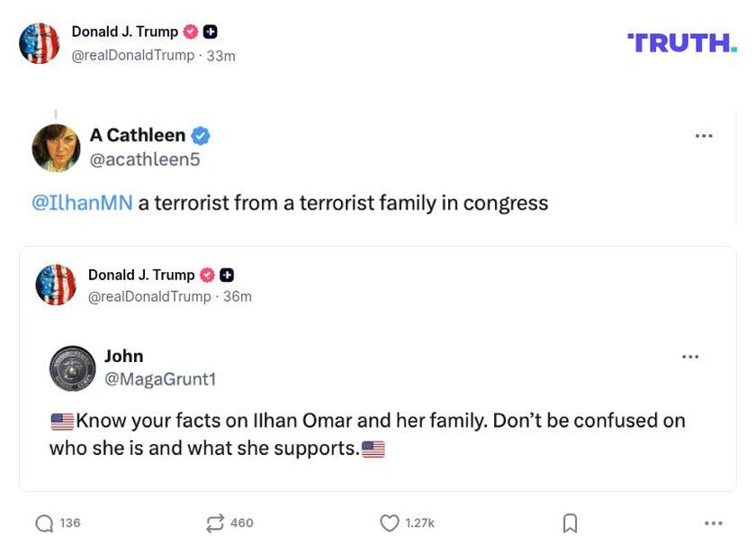Click A Cathleen's profile picture
The height and width of the screenshot is (554, 756).
(x=56, y=146)
